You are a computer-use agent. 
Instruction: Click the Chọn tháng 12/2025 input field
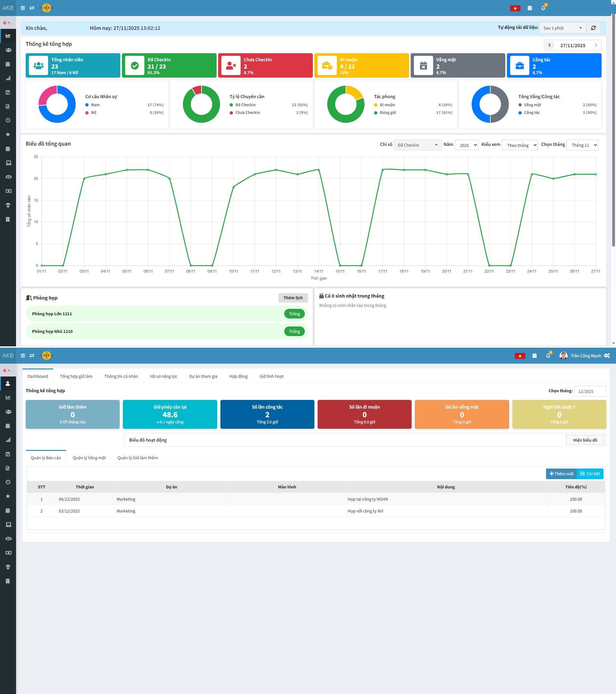(590, 391)
